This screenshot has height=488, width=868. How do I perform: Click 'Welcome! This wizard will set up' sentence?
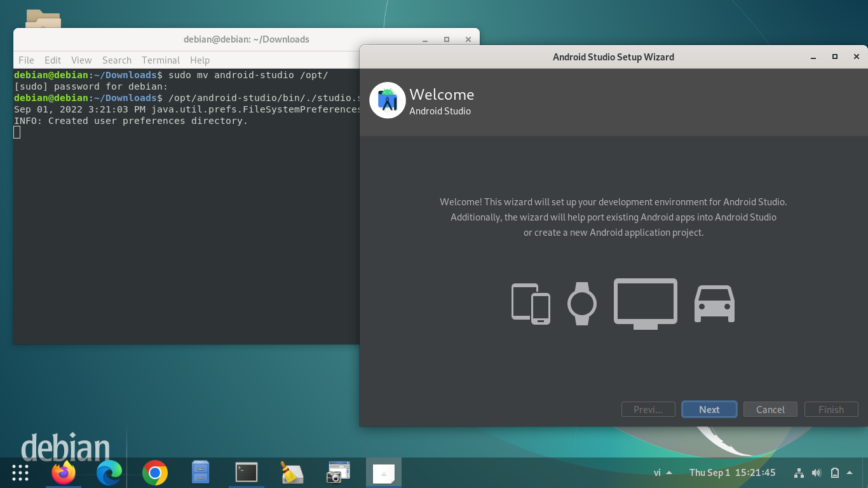(x=613, y=202)
